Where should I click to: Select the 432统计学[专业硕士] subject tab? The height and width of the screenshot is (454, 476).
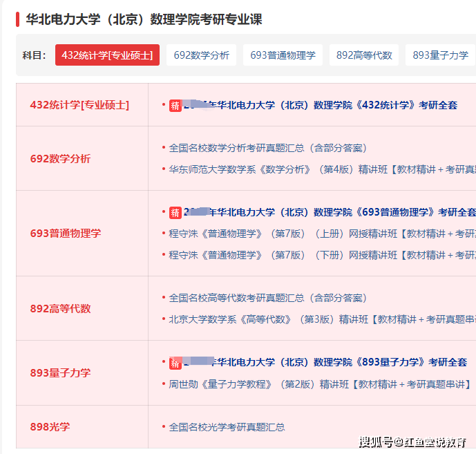click(107, 55)
